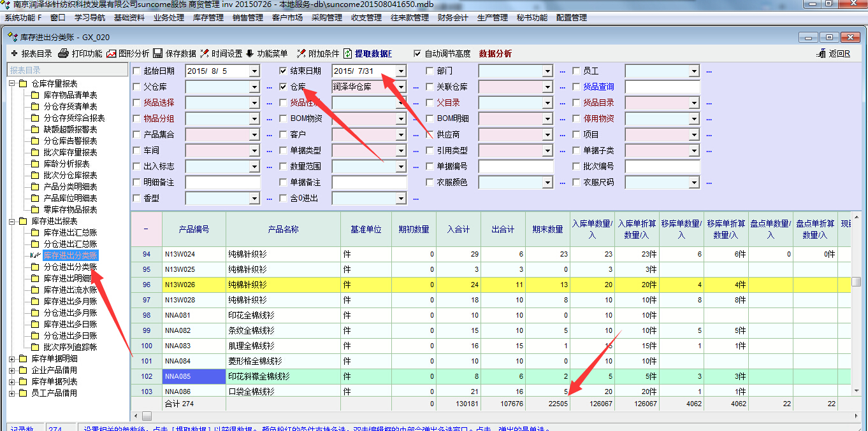Image resolution: width=868 pixels, height=431 pixels.
Task: Click the 功能菜单 down-arrow icon
Action: (x=250, y=54)
